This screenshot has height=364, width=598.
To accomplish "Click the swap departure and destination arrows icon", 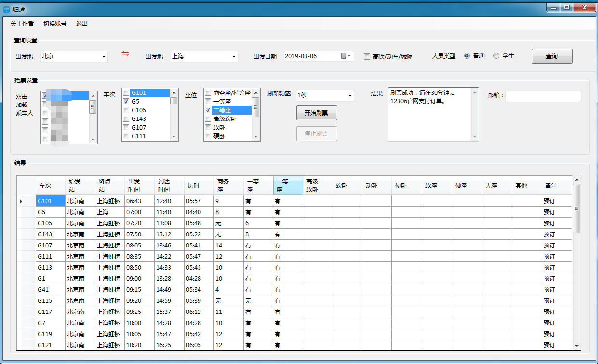I will (125, 55).
